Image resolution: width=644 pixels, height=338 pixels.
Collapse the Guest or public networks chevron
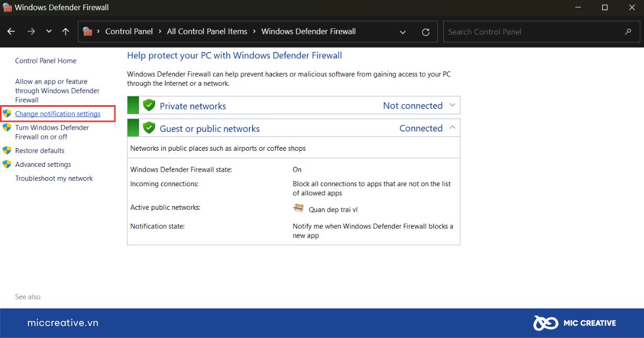452,128
